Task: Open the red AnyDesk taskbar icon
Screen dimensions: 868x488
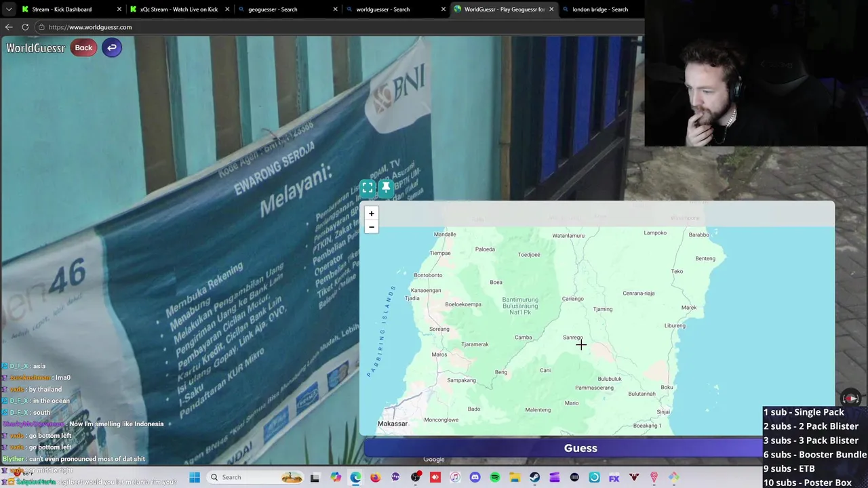Action: pyautogui.click(x=435, y=478)
